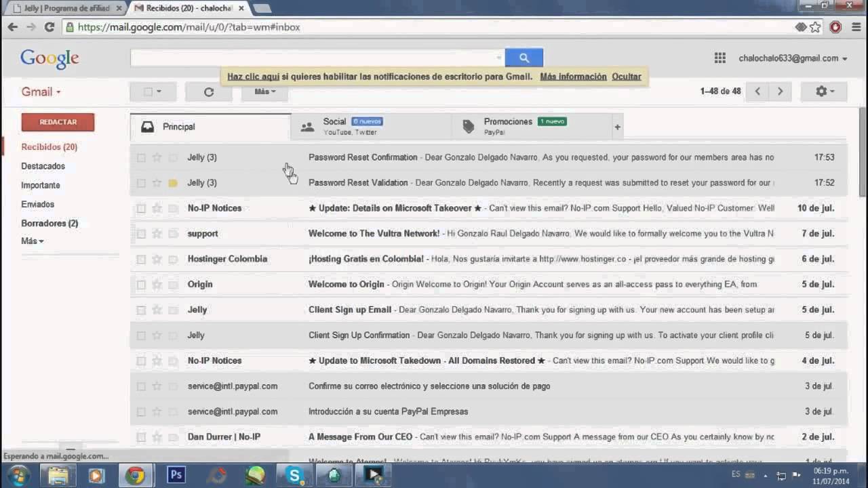Image resolution: width=868 pixels, height=488 pixels.
Task: Open File Explorer from taskbar
Action: (58, 475)
